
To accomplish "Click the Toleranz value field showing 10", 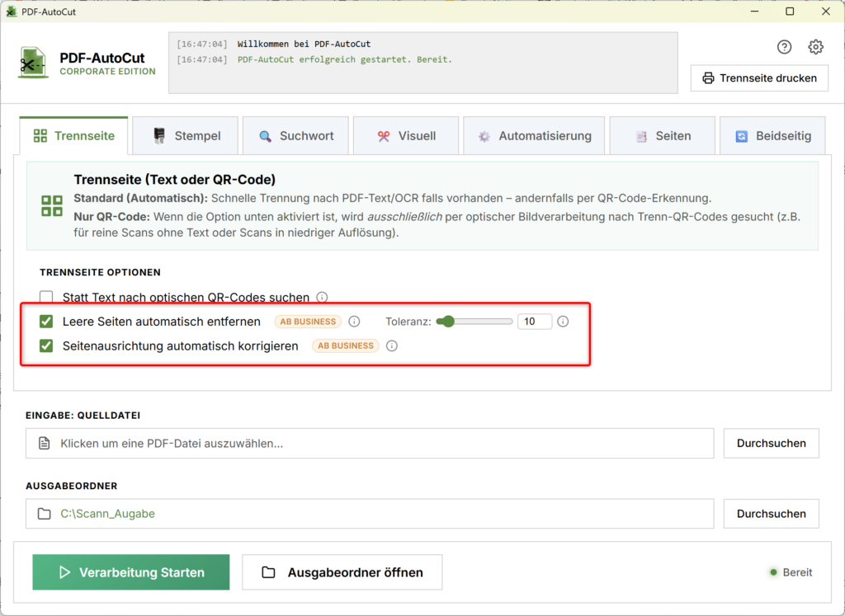I will coord(535,322).
